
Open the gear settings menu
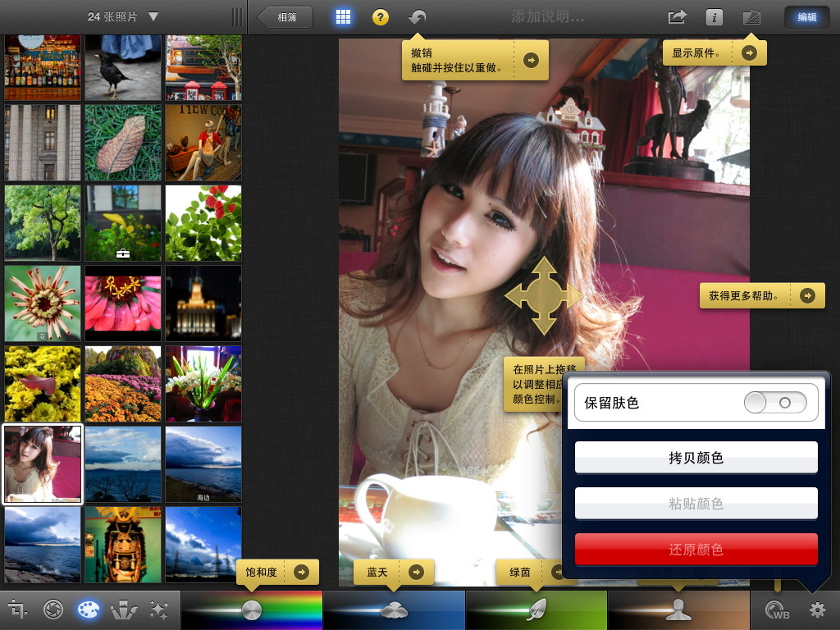[817, 609]
